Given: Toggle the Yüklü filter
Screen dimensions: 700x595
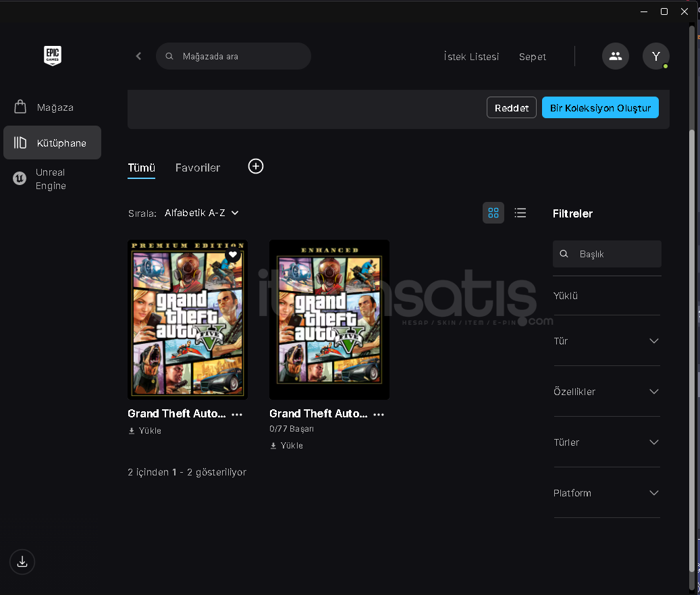Looking at the screenshot, I should coord(566,296).
